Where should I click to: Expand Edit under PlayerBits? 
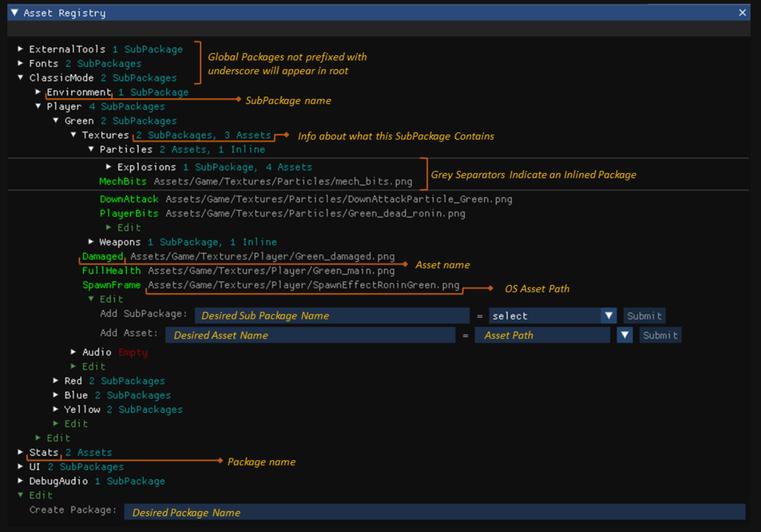[109, 227]
